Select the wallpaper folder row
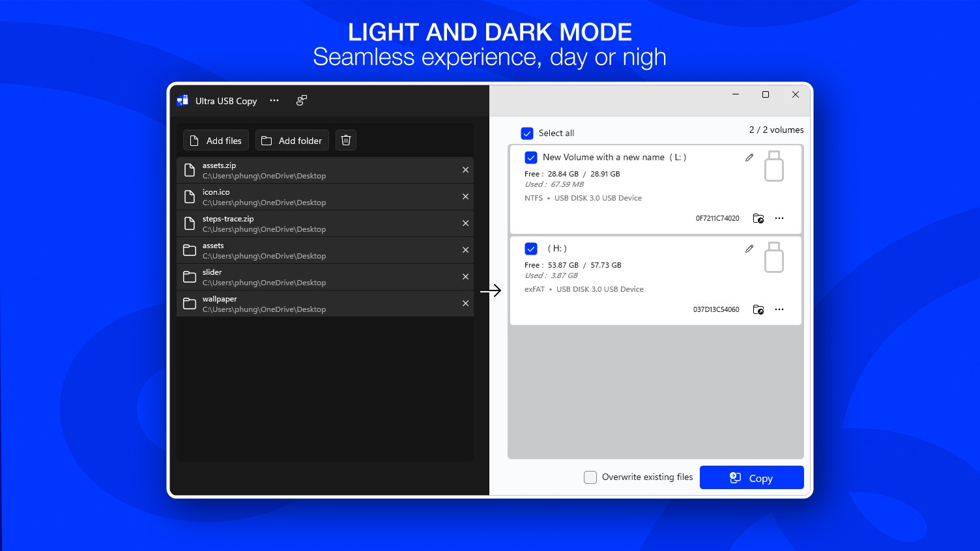The height and width of the screenshot is (551, 980). 324,304
